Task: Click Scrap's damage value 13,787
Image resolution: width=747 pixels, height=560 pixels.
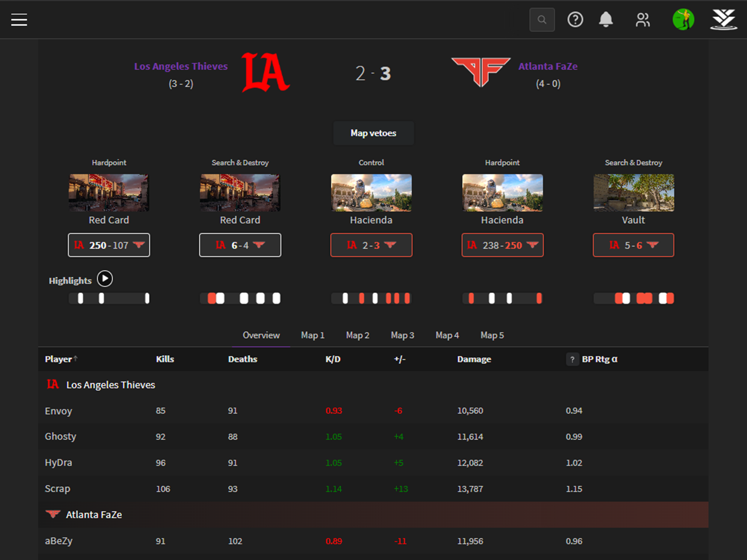Action: point(470,489)
